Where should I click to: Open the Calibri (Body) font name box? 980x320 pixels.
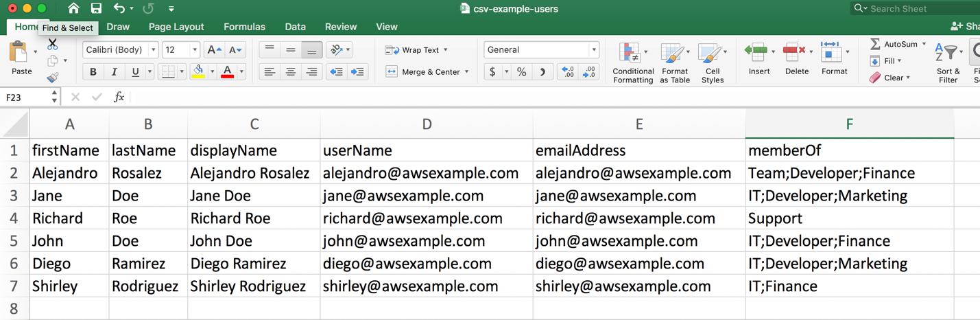(x=121, y=50)
